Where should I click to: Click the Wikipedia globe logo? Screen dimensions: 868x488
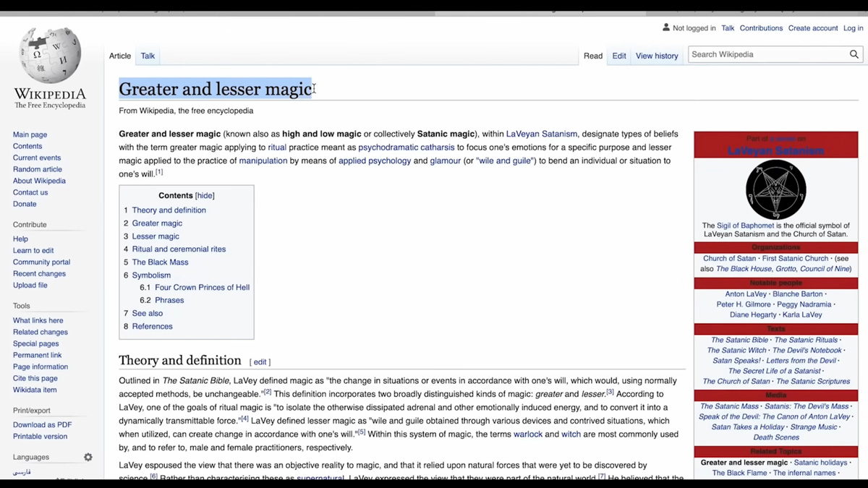(x=50, y=56)
